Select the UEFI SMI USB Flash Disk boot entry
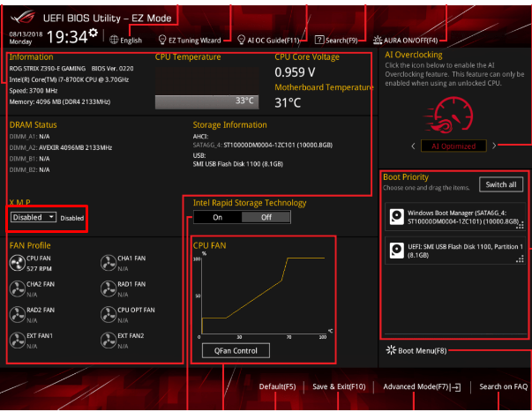Screen dimensions: 532x412 coord(455,251)
